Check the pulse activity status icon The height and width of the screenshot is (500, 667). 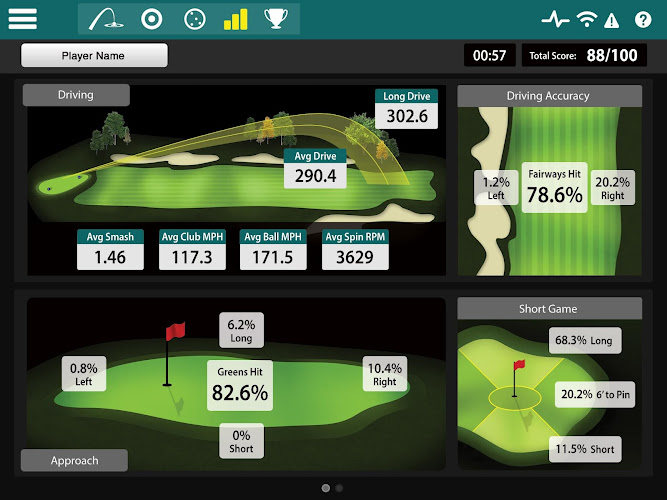(555, 19)
